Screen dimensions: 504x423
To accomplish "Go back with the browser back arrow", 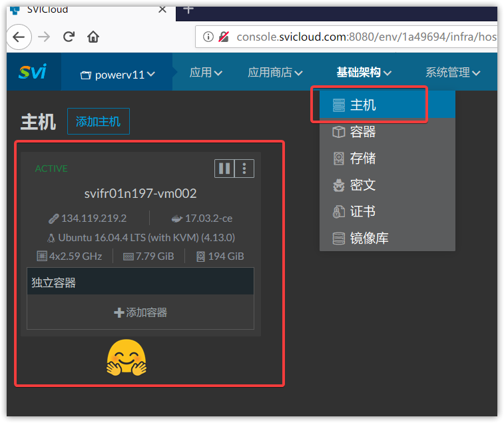I will point(19,37).
